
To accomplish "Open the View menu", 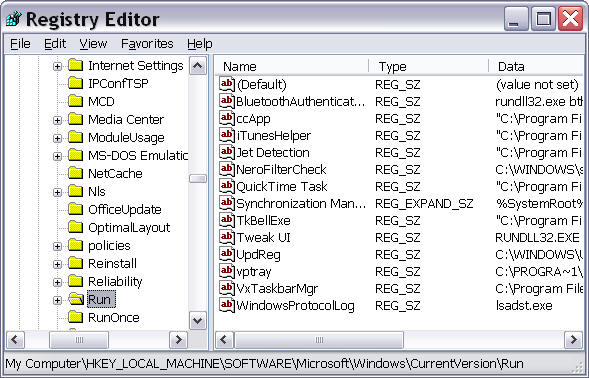I will click(93, 44).
